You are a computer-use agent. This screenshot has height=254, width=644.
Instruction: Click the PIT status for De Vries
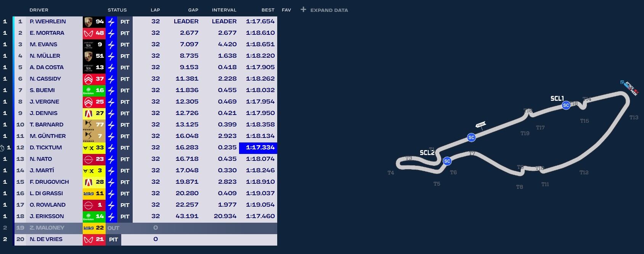[x=113, y=239]
